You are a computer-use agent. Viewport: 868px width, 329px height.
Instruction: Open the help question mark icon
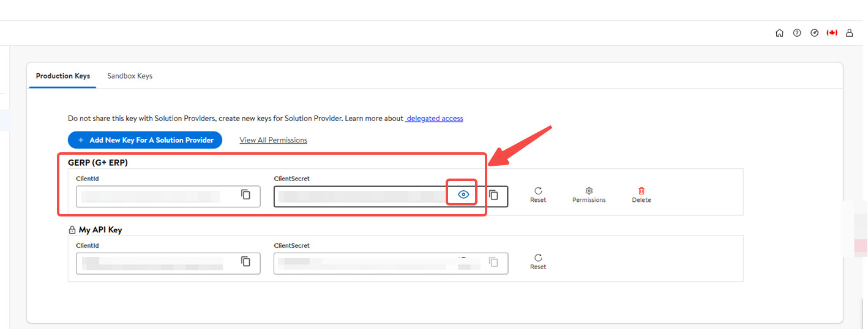pos(797,33)
